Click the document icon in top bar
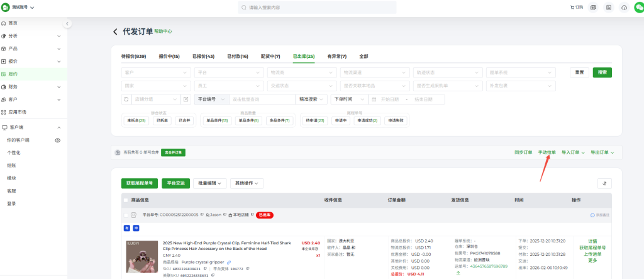The height and width of the screenshot is (279, 644). 608,8
